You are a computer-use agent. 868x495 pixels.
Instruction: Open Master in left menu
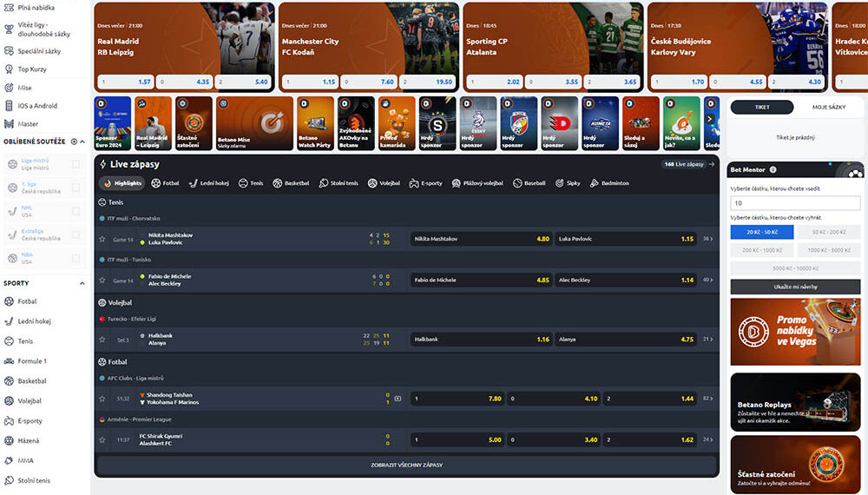pyautogui.click(x=28, y=124)
